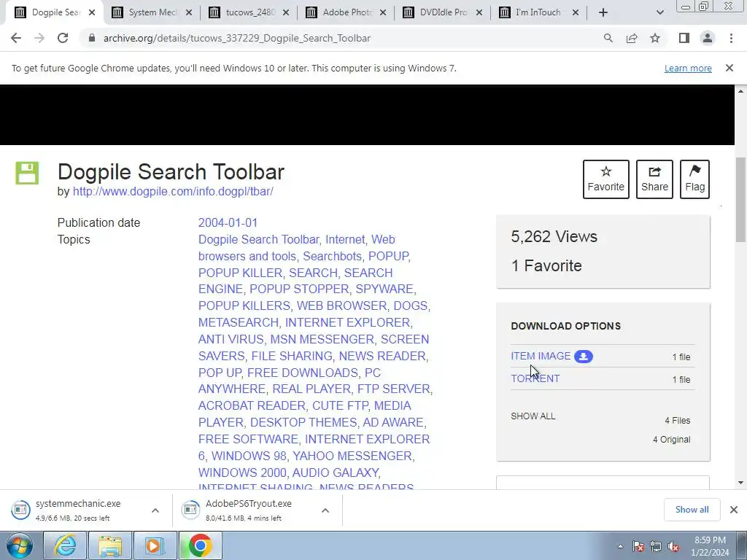Click the 4 Original files link
Screen dimensions: 747x560
coord(671,439)
